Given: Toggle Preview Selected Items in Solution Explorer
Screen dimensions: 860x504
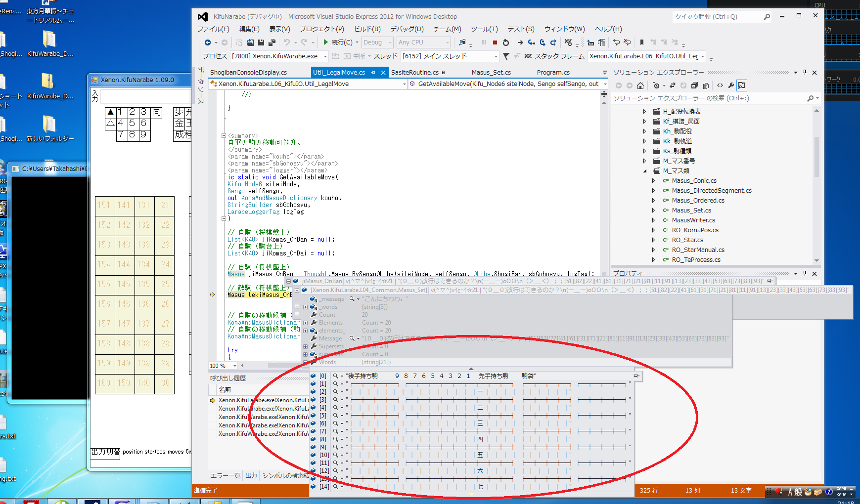Looking at the screenshot, I should pos(742,85).
